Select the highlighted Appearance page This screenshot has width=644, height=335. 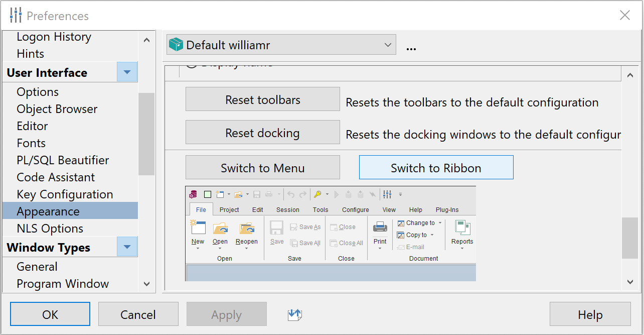pyautogui.click(x=70, y=211)
